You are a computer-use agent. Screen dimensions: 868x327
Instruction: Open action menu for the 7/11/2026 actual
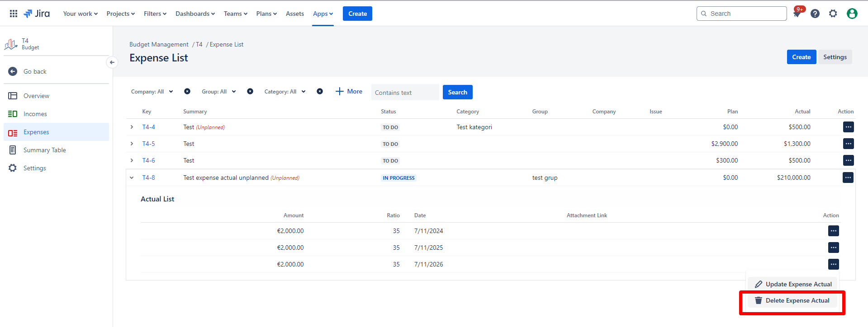coord(834,264)
